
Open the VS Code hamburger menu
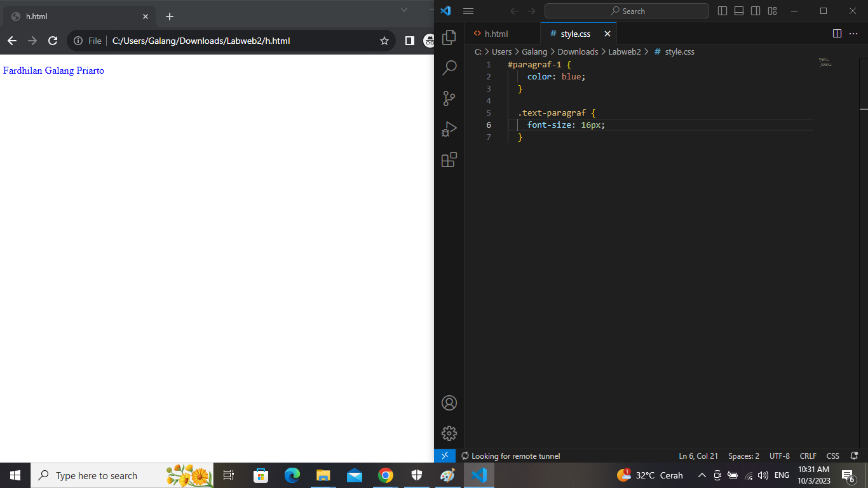pos(468,10)
